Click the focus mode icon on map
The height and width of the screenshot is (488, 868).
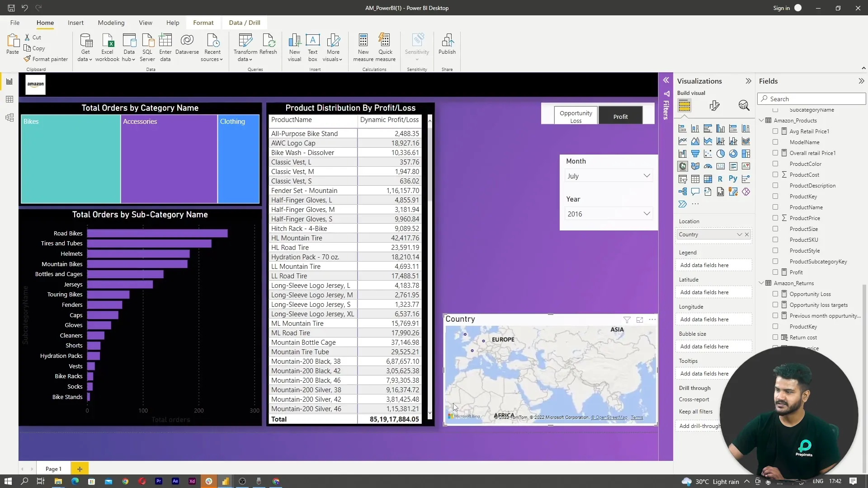click(639, 320)
